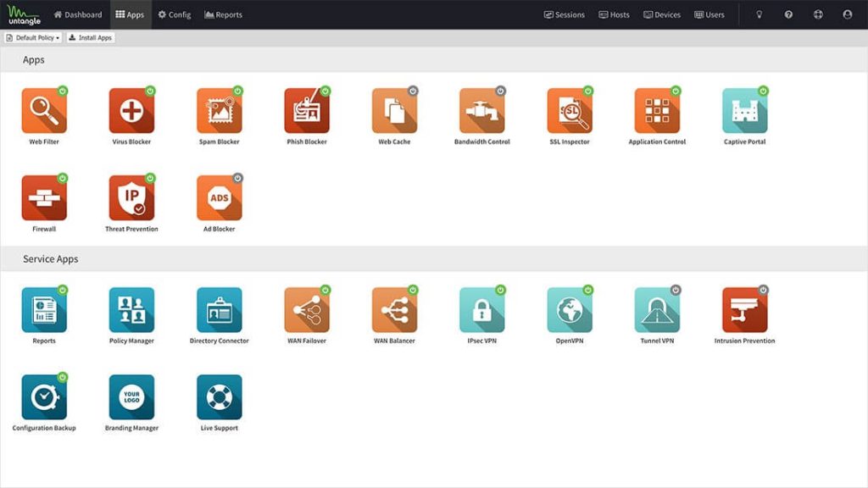Viewport: 868px width, 488px height.
Task: Open the OpenVPN service app
Action: coord(570,310)
